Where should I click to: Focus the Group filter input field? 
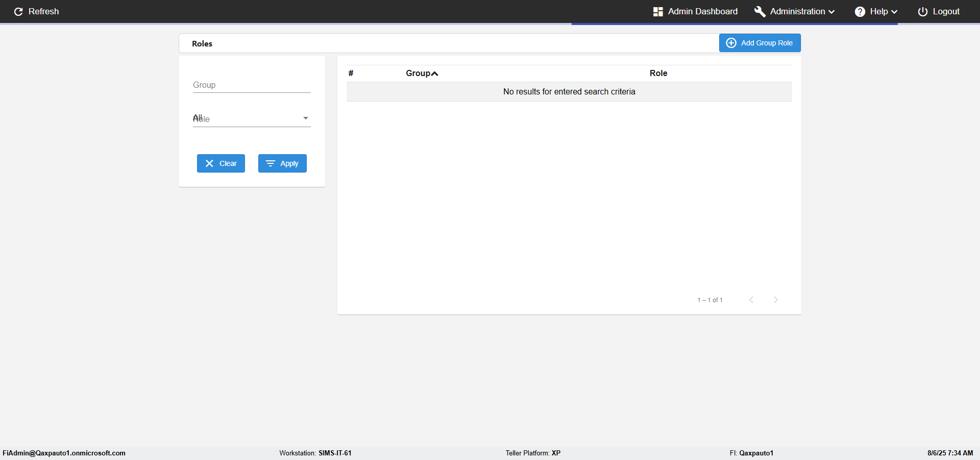coord(252,85)
